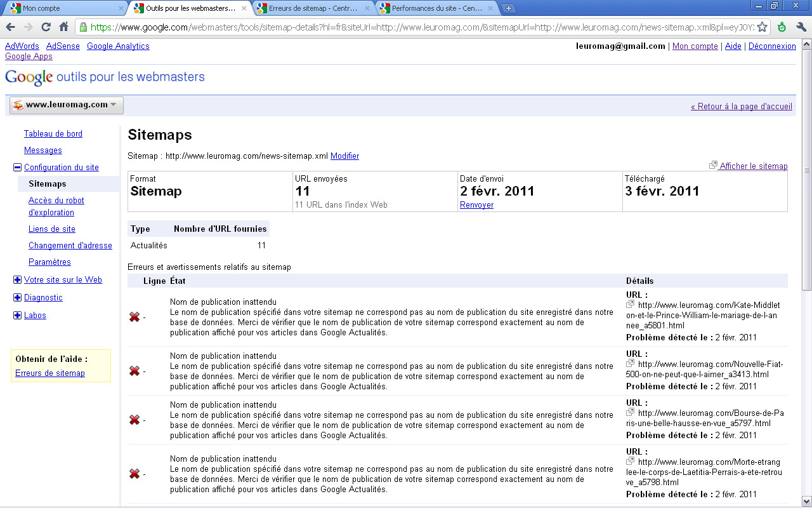
Task: Open a new tab with the plus button
Action: tap(508, 8)
